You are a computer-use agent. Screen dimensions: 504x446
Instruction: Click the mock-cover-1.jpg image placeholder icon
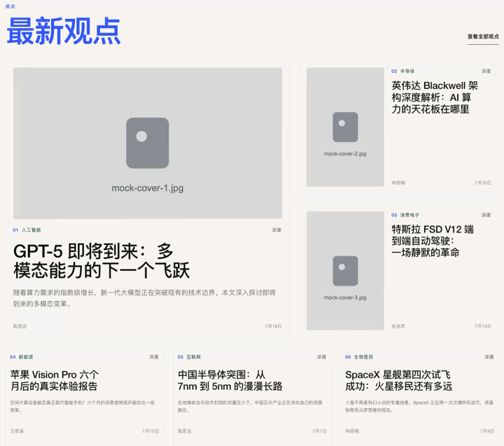[x=148, y=143]
